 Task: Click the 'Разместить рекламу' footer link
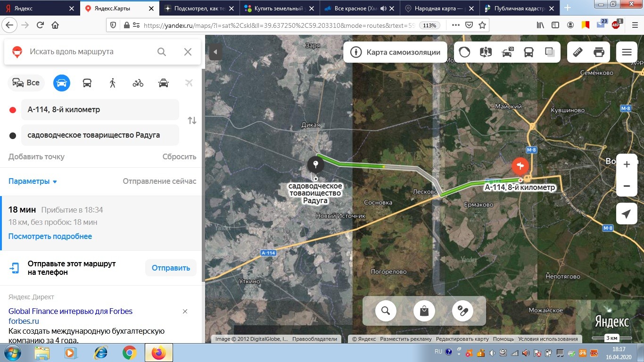406,339
